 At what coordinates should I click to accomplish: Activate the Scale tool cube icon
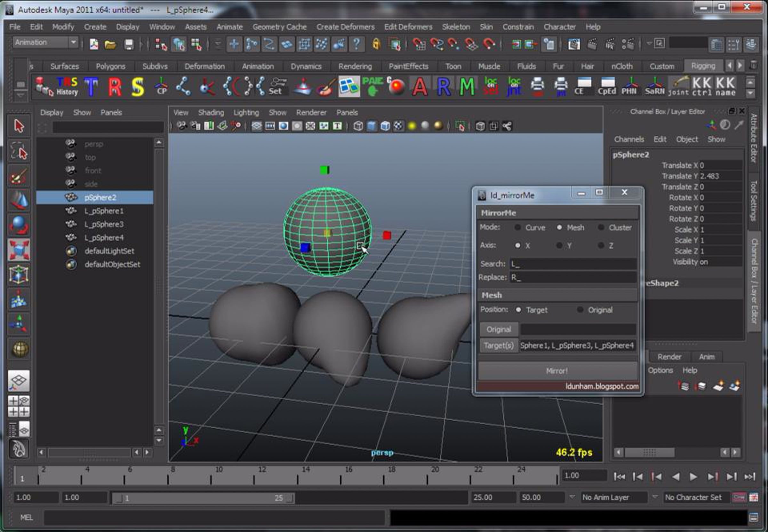[19, 250]
